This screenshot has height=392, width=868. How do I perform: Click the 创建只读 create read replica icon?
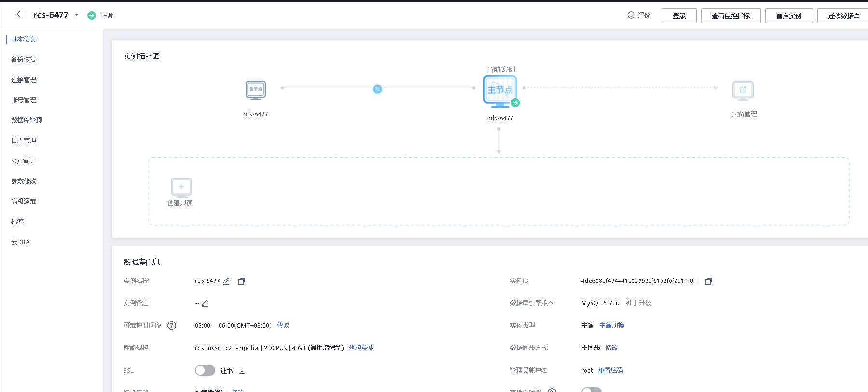181,187
